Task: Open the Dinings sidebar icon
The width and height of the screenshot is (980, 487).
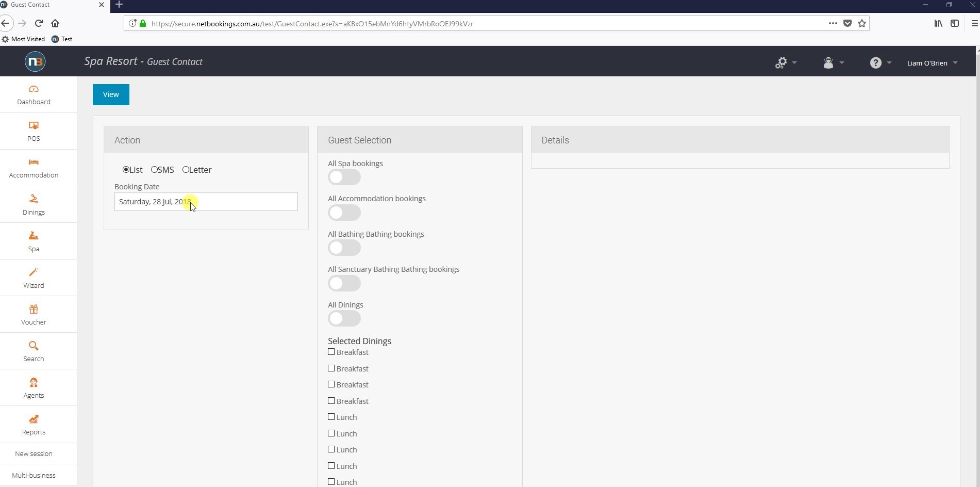Action: 34,199
